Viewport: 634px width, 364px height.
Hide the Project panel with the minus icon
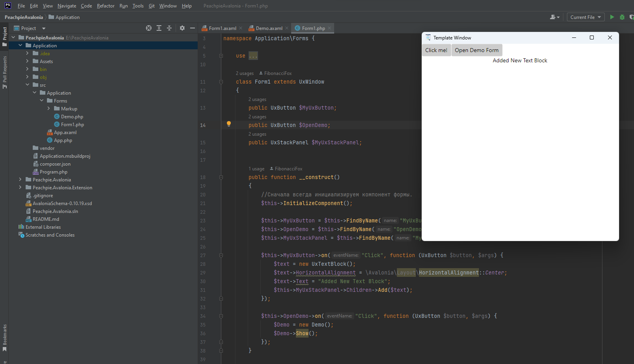point(192,28)
